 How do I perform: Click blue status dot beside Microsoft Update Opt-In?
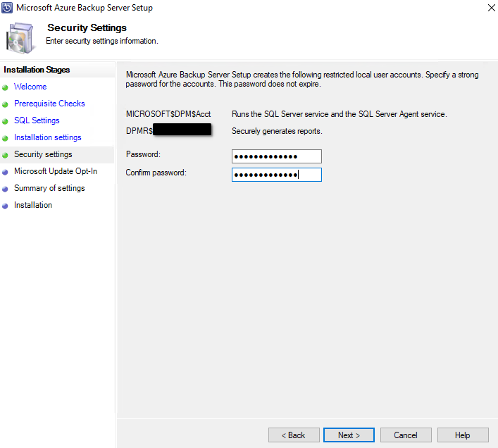point(5,173)
